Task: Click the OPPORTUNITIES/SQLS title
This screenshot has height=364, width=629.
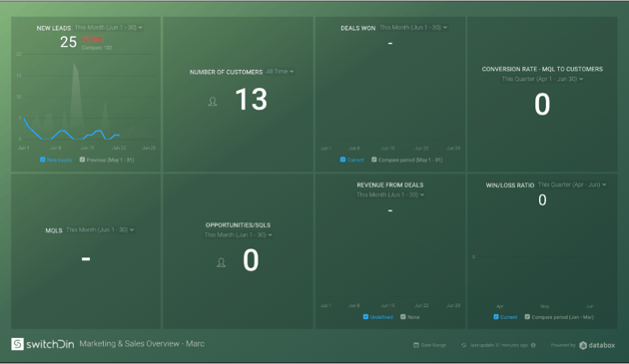Action: (x=238, y=225)
